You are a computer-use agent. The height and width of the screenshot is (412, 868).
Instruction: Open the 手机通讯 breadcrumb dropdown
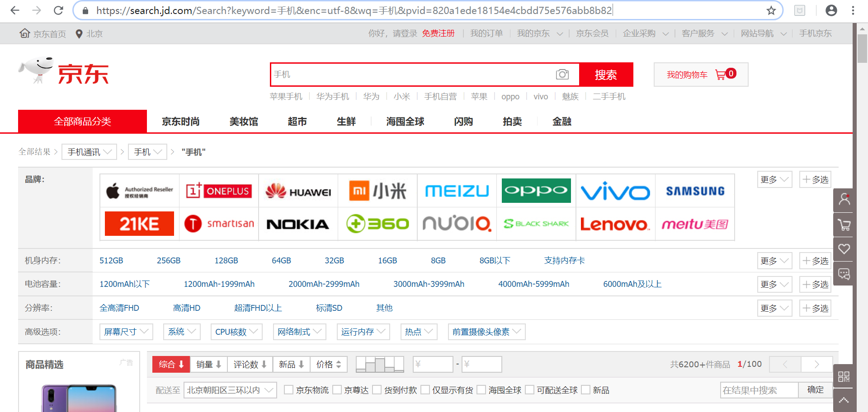click(89, 152)
